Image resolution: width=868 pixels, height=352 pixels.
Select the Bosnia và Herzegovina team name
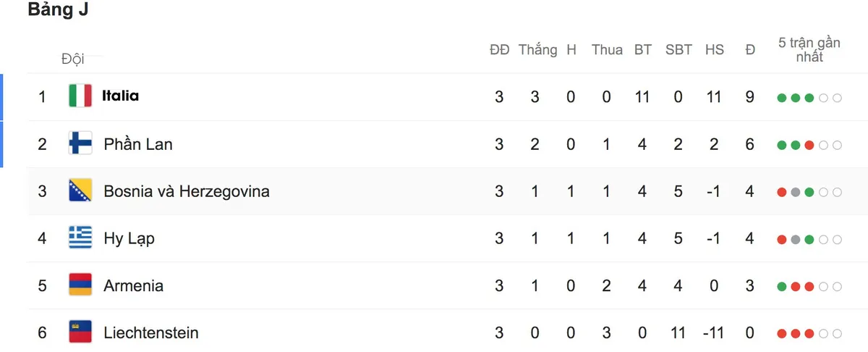tap(187, 191)
